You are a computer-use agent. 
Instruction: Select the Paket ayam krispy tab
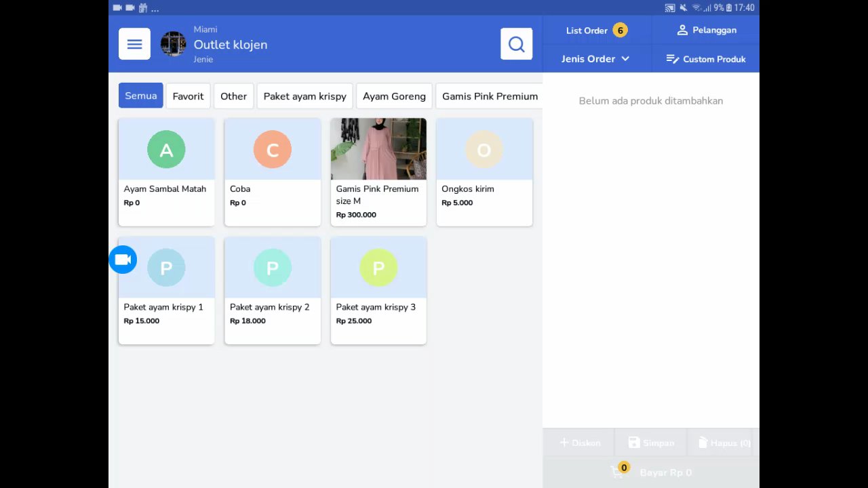(x=304, y=96)
